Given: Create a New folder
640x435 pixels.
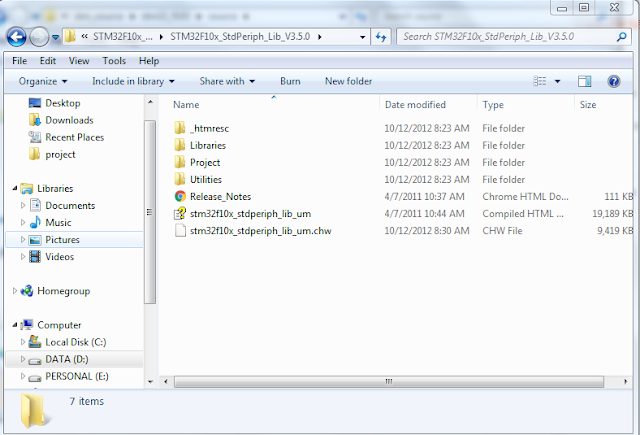Looking at the screenshot, I should pyautogui.click(x=348, y=81).
